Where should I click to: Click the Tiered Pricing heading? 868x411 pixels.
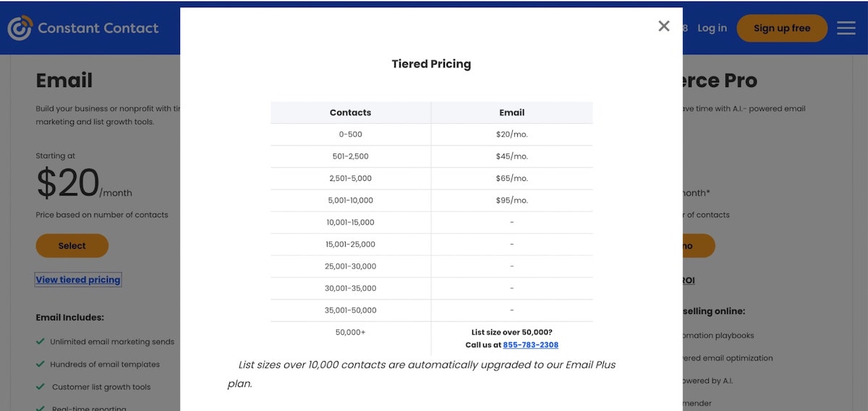pyautogui.click(x=431, y=64)
